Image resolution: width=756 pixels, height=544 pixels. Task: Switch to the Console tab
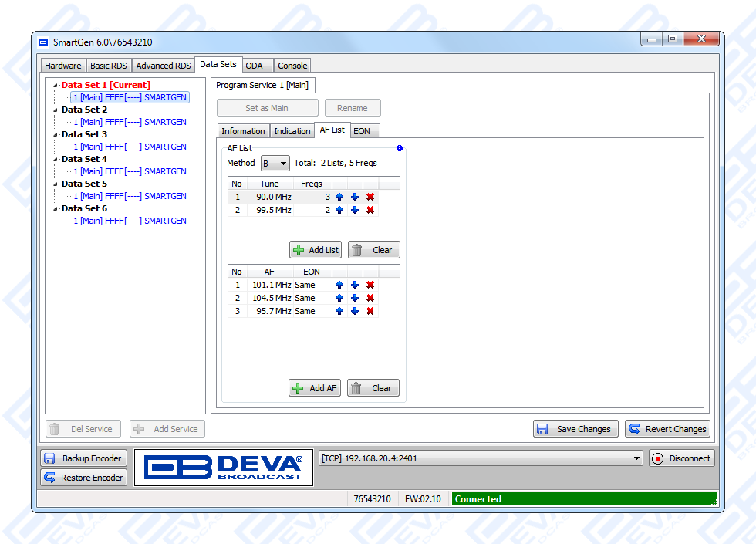(x=292, y=66)
